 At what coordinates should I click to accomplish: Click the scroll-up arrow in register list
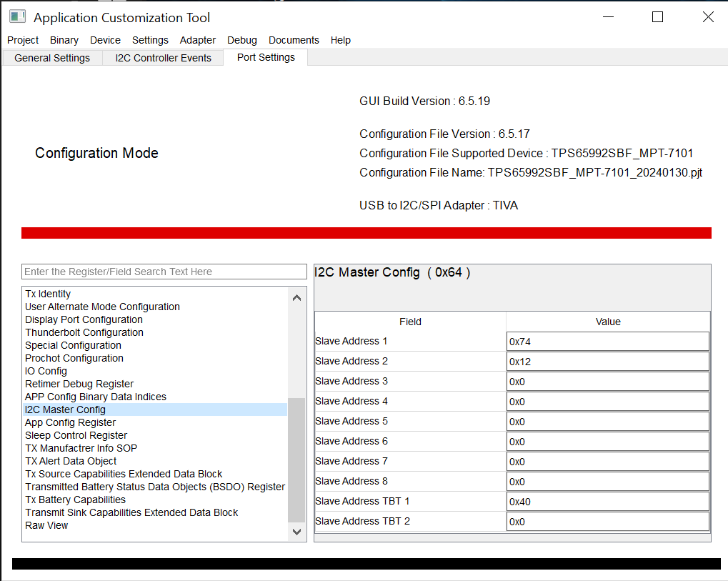[296, 297]
